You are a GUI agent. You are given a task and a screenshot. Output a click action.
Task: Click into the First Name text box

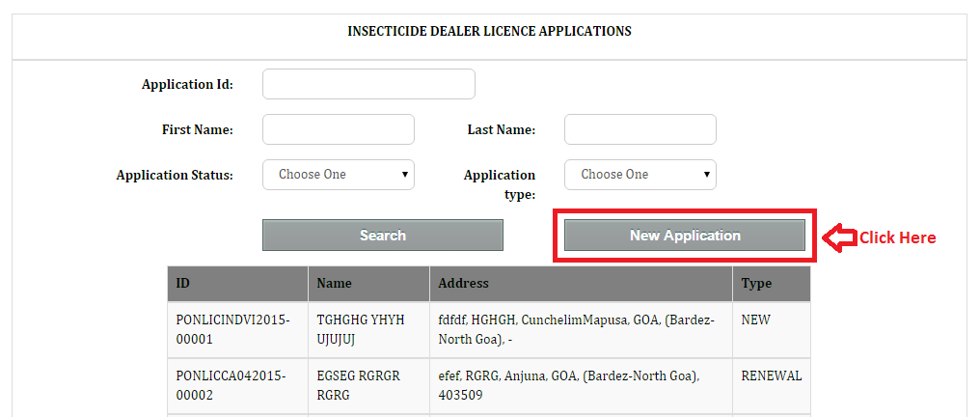[339, 129]
